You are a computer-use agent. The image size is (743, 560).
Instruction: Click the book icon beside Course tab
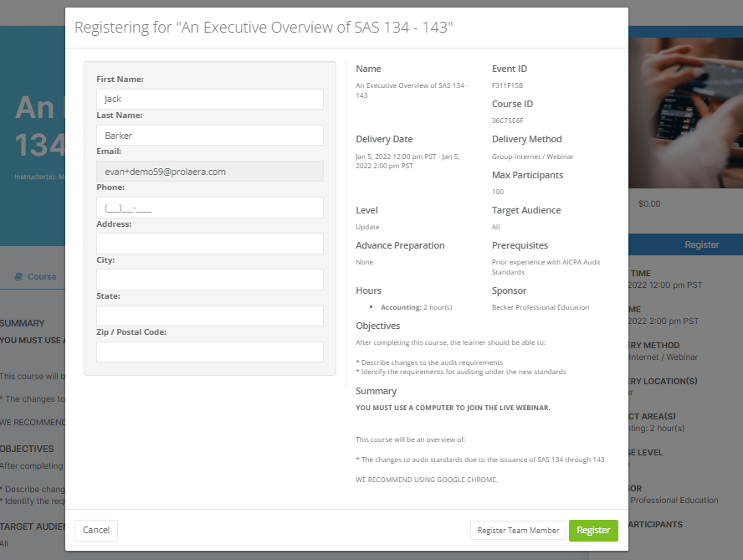[x=18, y=276]
